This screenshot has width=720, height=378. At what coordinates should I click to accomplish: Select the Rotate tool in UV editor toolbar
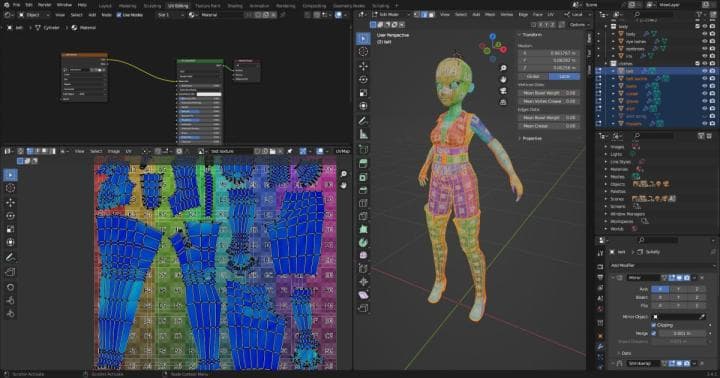point(10,215)
